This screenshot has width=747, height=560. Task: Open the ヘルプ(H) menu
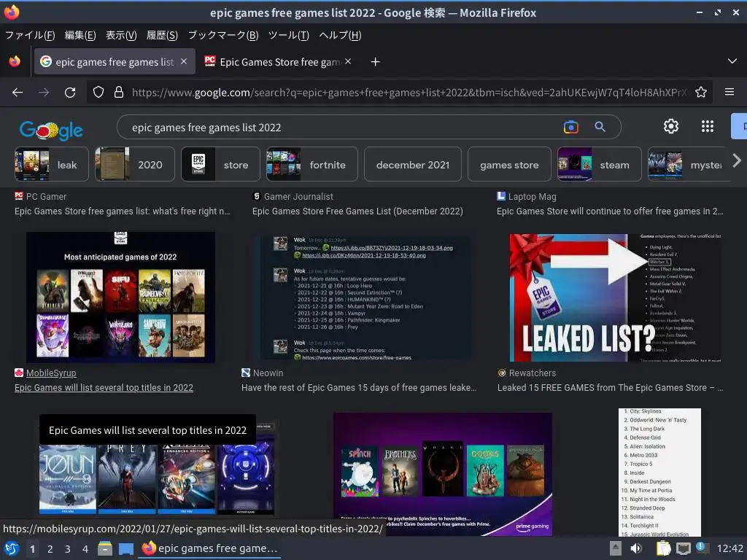(340, 35)
